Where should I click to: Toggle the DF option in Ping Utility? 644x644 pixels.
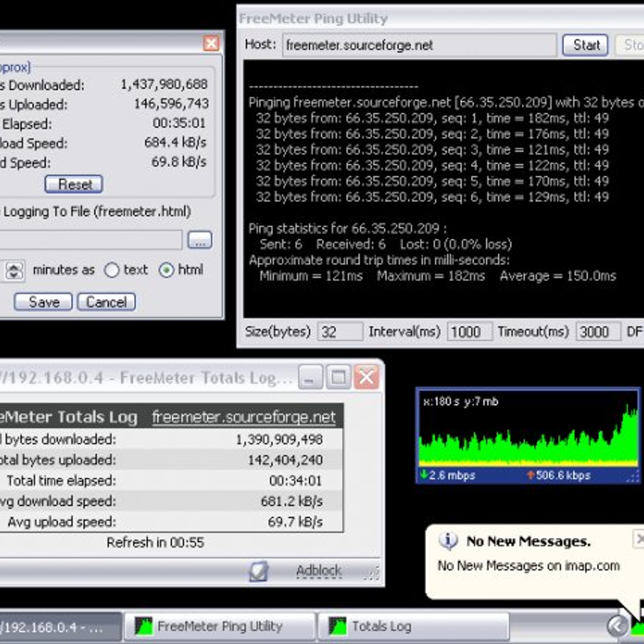(639, 332)
